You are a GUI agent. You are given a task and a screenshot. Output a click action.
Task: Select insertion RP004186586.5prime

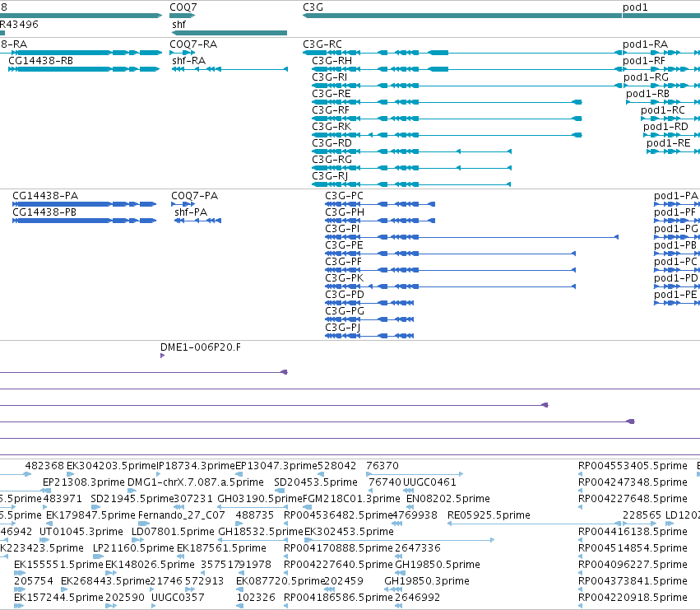338,598
